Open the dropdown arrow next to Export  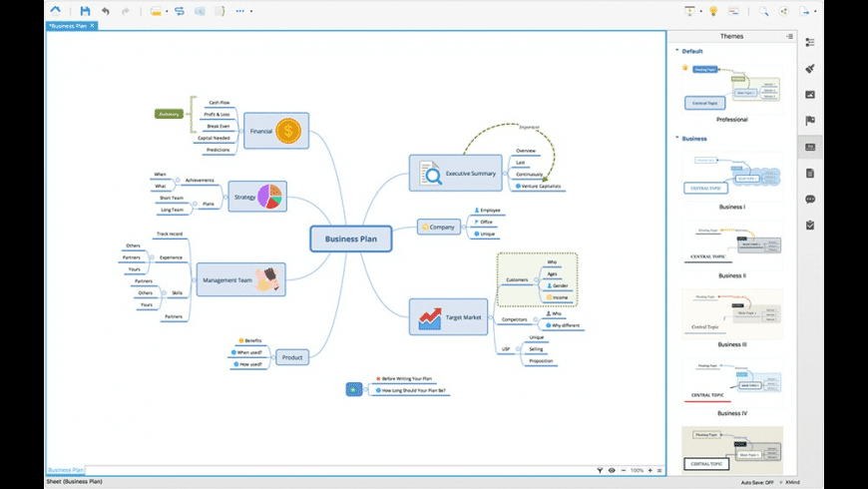[815, 11]
